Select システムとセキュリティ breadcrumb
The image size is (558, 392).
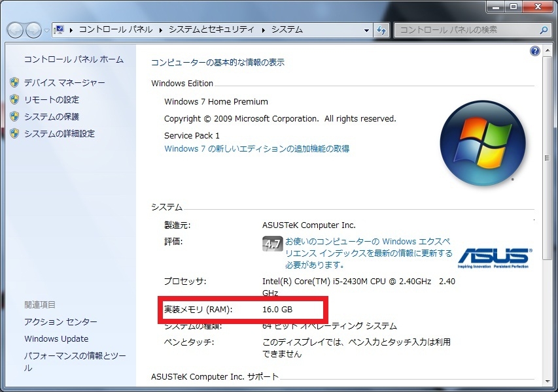(211, 29)
